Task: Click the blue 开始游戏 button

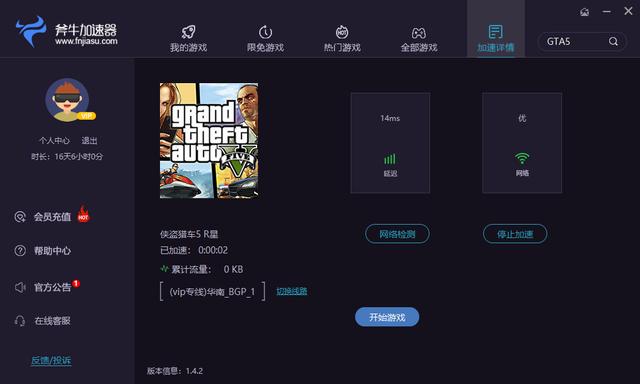Action: click(387, 317)
